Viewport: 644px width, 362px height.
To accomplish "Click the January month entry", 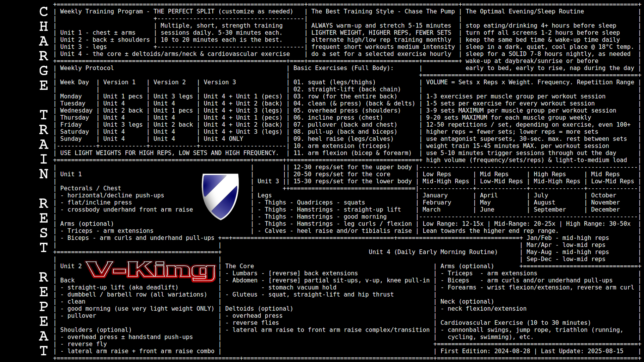I will click(435, 195).
